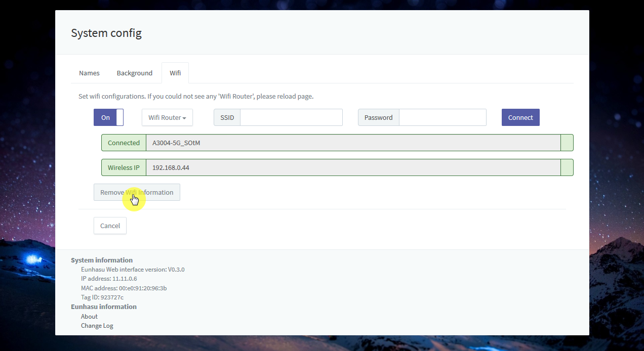Click the connected network name A3004-5G_SOtM field
The image size is (644, 351).
353,143
